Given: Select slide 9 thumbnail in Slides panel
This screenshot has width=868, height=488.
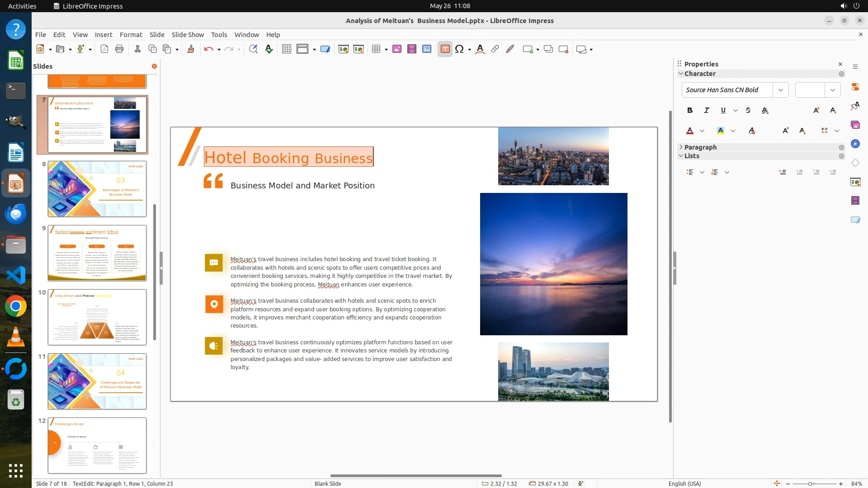Looking at the screenshot, I should (x=97, y=253).
